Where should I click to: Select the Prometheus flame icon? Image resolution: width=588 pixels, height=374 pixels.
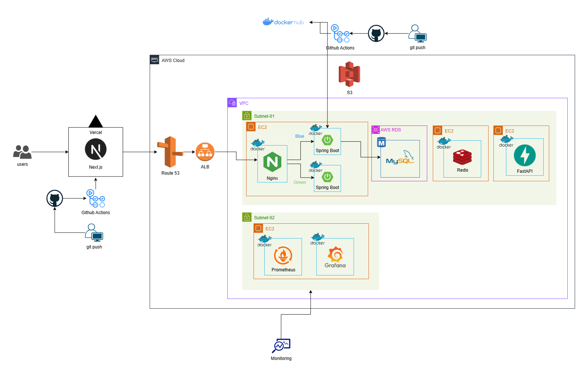coord(283,255)
